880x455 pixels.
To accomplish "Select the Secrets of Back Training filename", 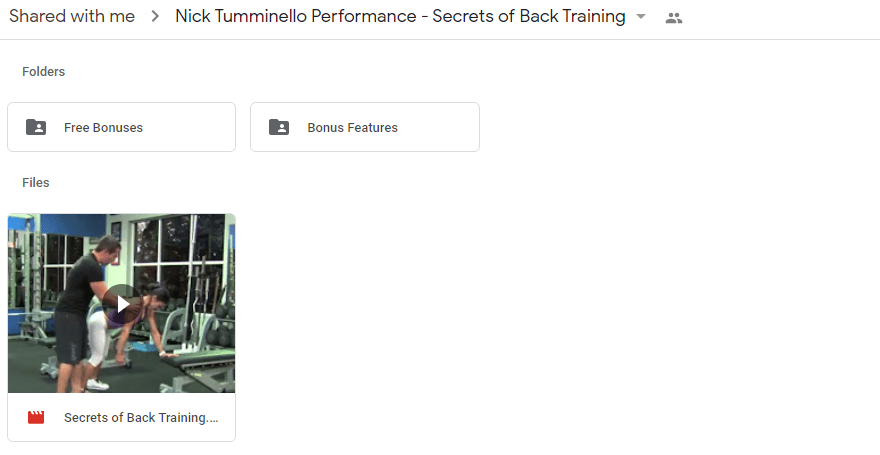I will [x=141, y=417].
